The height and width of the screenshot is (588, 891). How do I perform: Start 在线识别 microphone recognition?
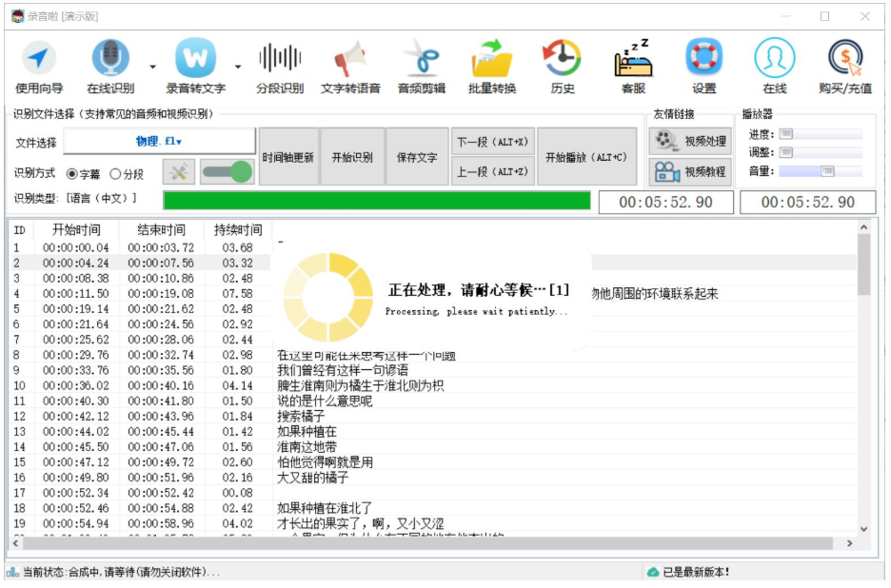click(110, 67)
